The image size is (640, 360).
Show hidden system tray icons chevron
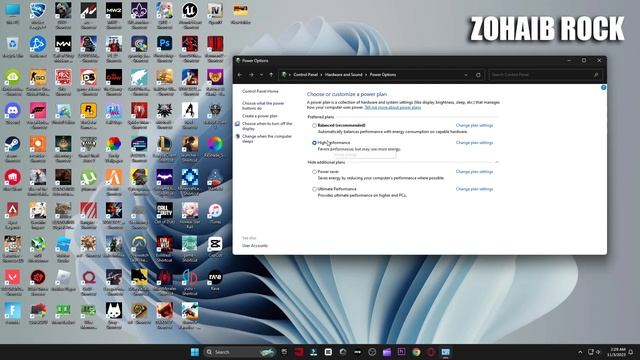coord(580,352)
